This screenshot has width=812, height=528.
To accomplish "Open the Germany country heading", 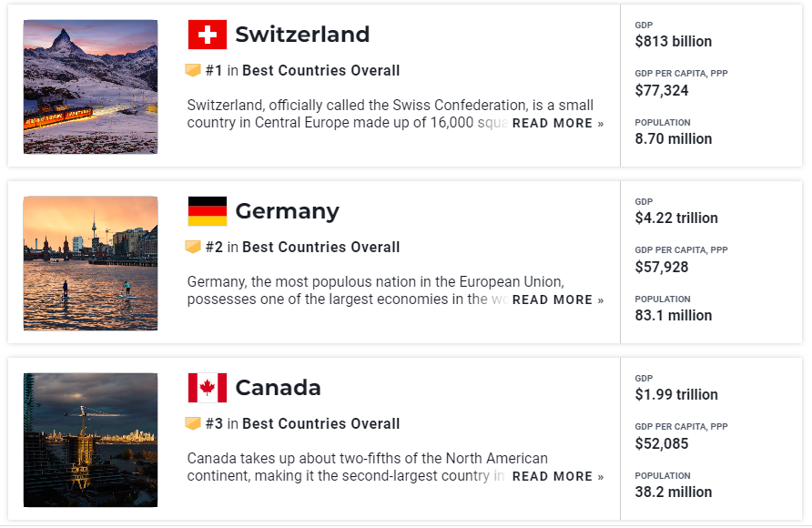I will point(288,212).
